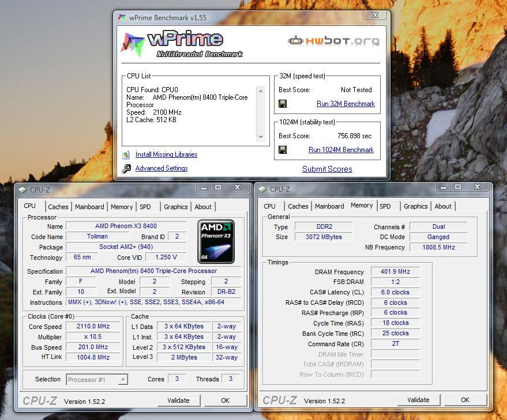Click the Command Rate value 2T
507x420 pixels.
click(396, 343)
